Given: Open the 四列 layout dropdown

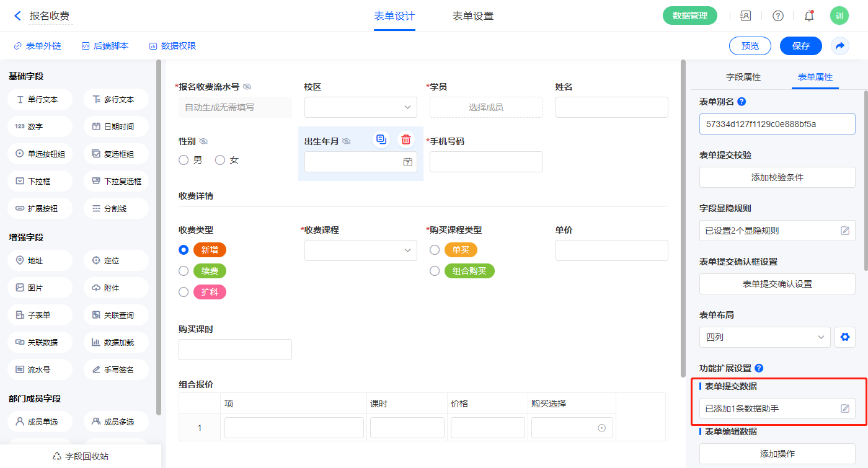Looking at the screenshot, I should coord(764,337).
